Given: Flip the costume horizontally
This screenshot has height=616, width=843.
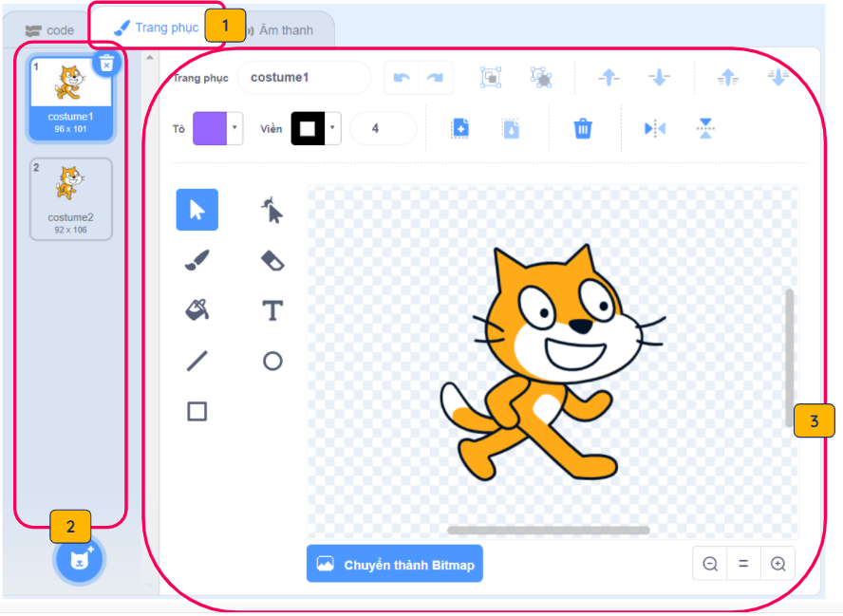Looking at the screenshot, I should (655, 128).
